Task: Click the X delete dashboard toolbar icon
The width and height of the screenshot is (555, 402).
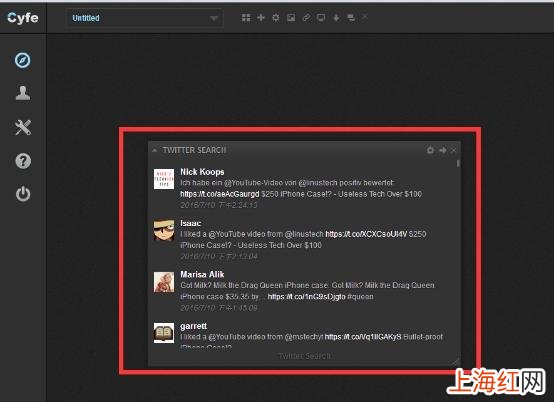Action: pyautogui.click(x=365, y=17)
